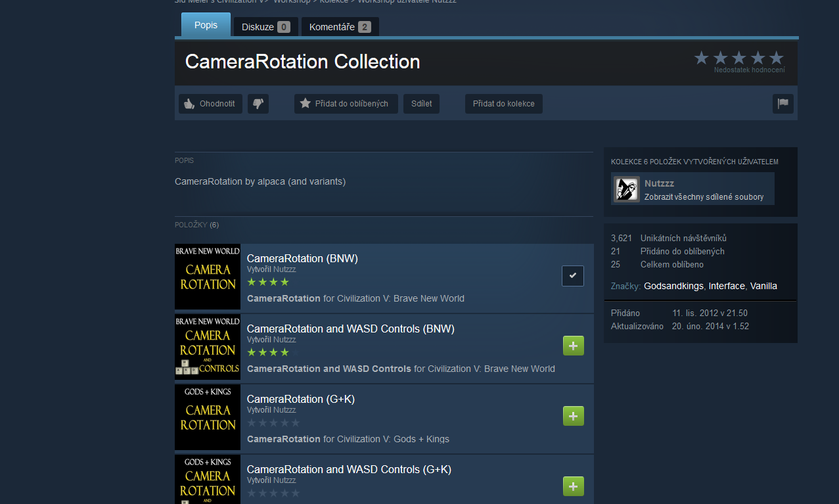Open the CameraRotation (G+K) title link
Screen dimensions: 839x504
click(301, 399)
